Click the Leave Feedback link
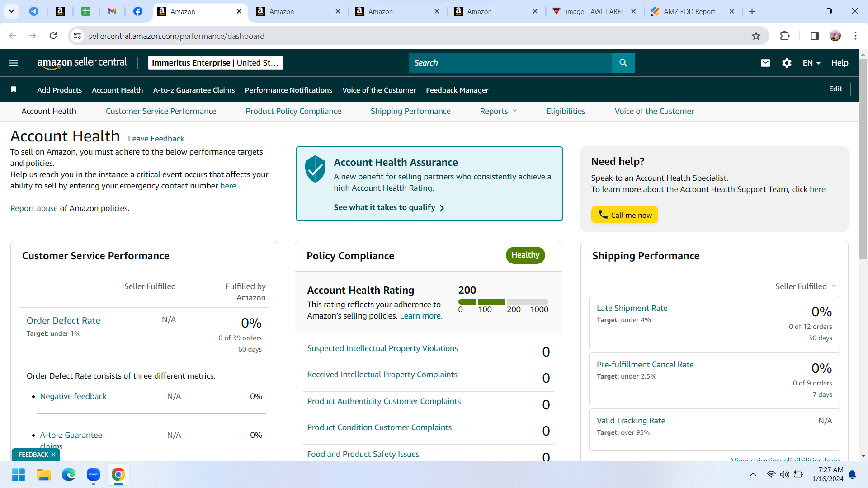This screenshot has height=488, width=868. (x=156, y=139)
